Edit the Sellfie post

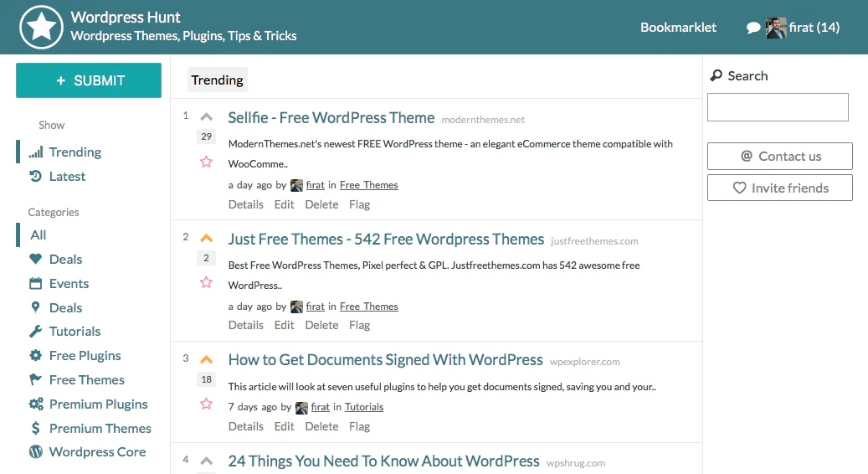point(284,204)
